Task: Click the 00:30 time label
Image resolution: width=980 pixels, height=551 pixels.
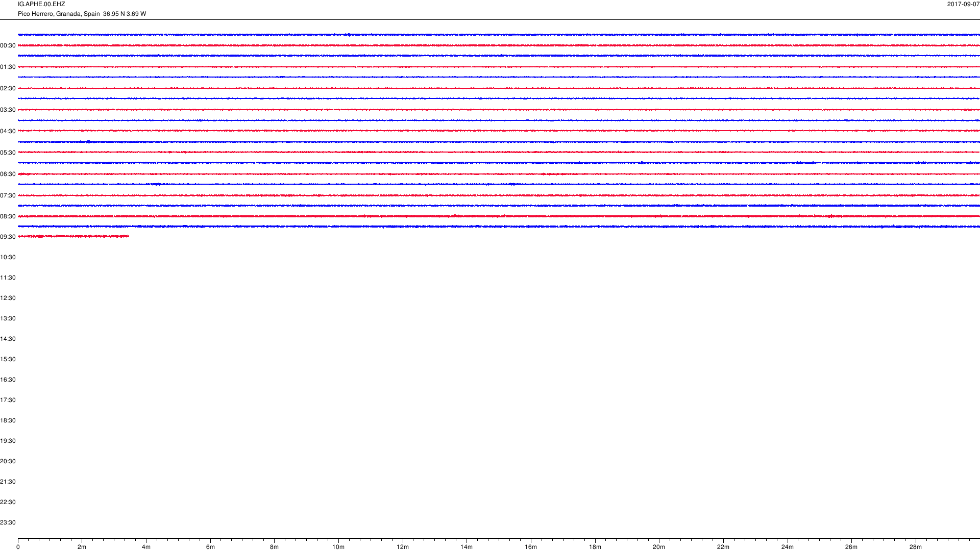Action: click(8, 46)
